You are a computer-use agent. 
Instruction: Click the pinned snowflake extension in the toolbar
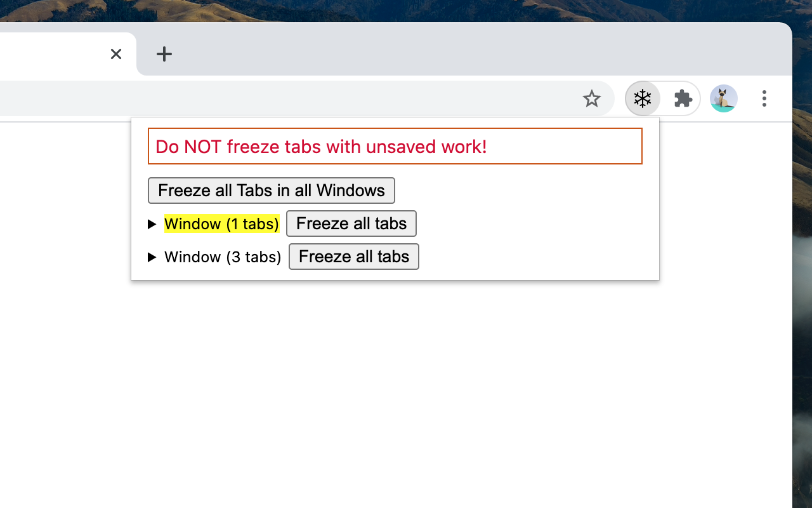[643, 98]
